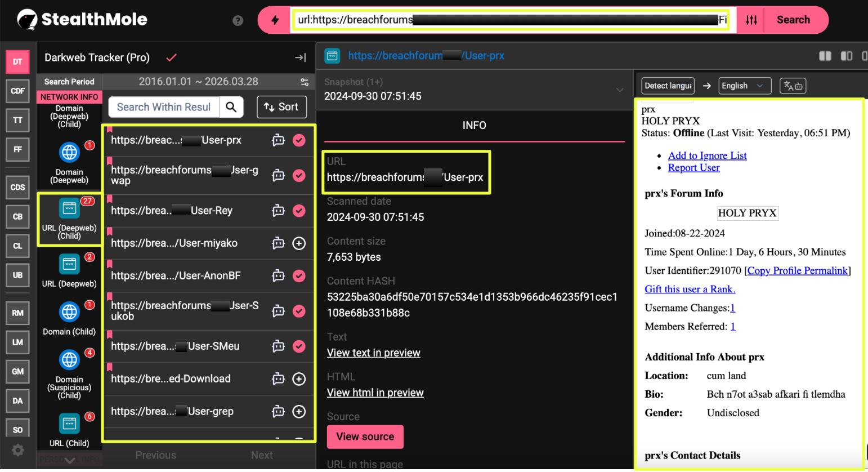
Task: Open the settings gear in the sidebar
Action: tap(18, 450)
